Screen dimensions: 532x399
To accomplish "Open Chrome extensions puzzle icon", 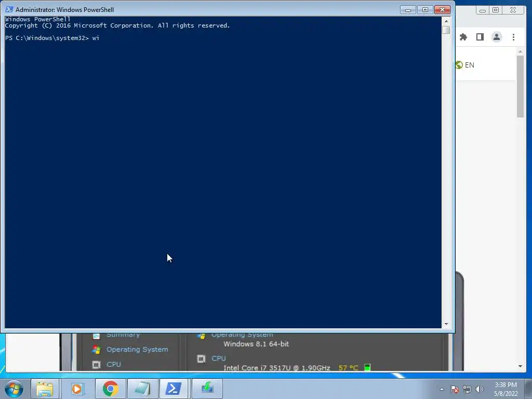I will coord(463,37).
